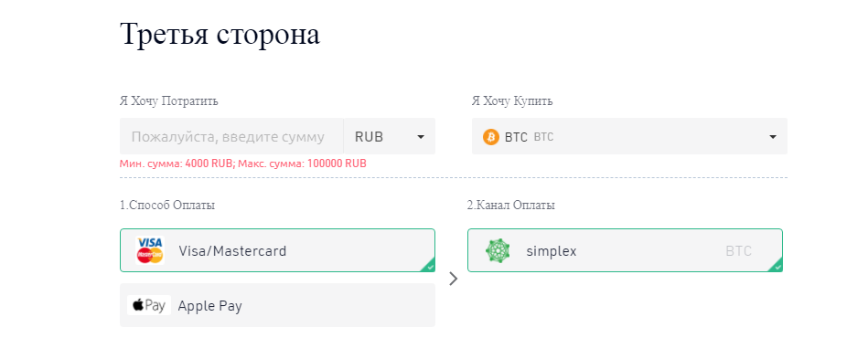Select Visa/Mastercard as payment method
Screen dimensions: 868x359
click(x=277, y=250)
